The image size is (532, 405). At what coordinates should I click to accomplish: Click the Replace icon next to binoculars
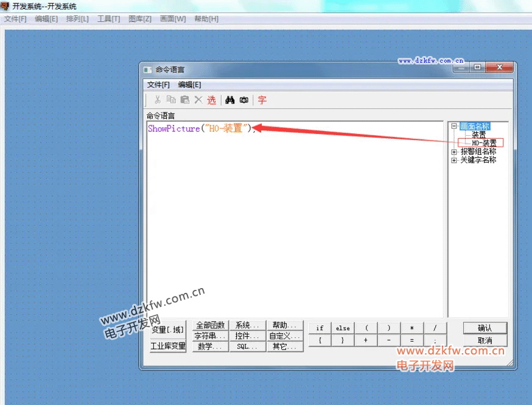(x=244, y=100)
